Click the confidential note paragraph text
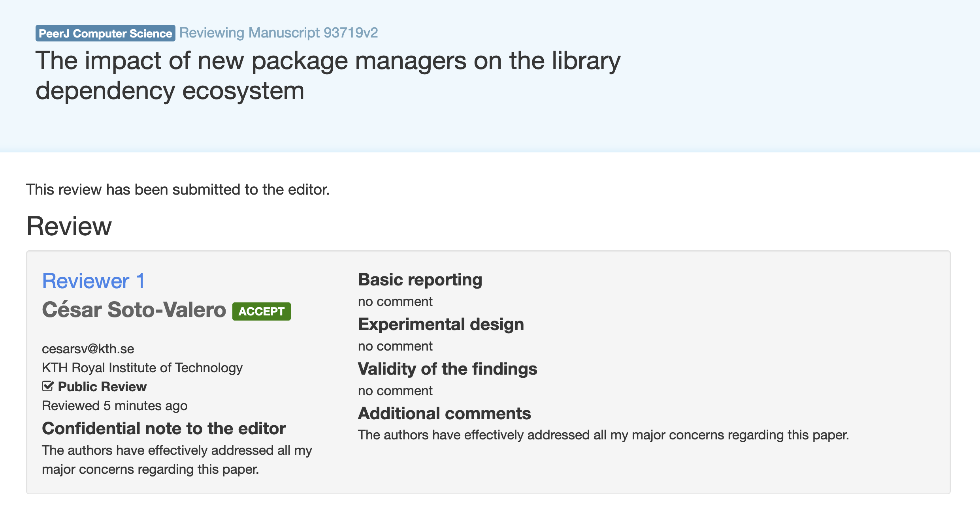Viewport: 980px width, 514px height. click(x=177, y=460)
